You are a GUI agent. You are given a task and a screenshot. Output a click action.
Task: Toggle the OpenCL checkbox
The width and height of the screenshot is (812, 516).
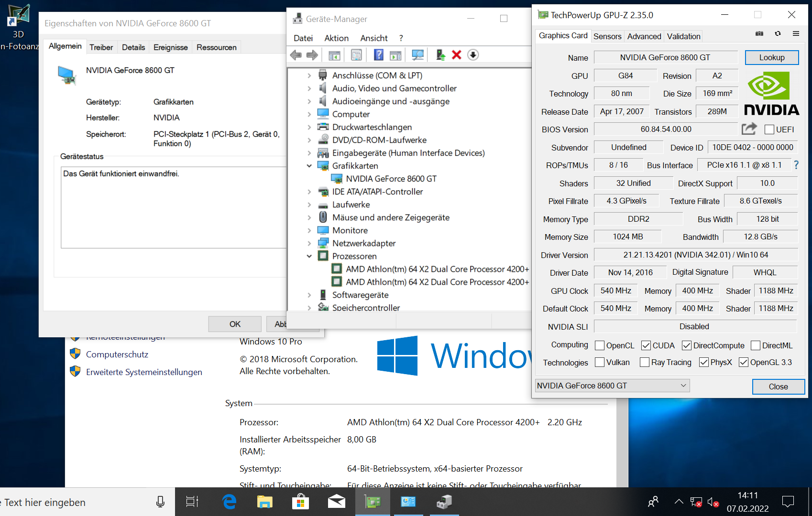click(600, 345)
